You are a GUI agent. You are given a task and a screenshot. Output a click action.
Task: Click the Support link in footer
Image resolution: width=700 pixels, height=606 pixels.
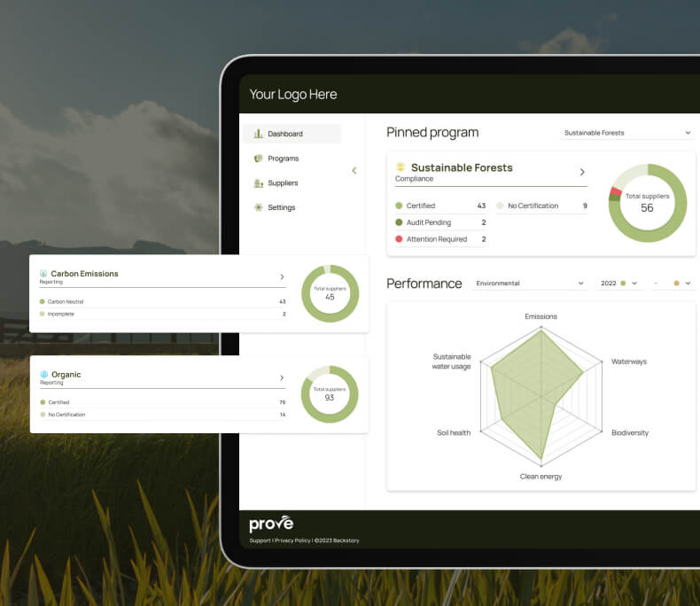point(260,540)
